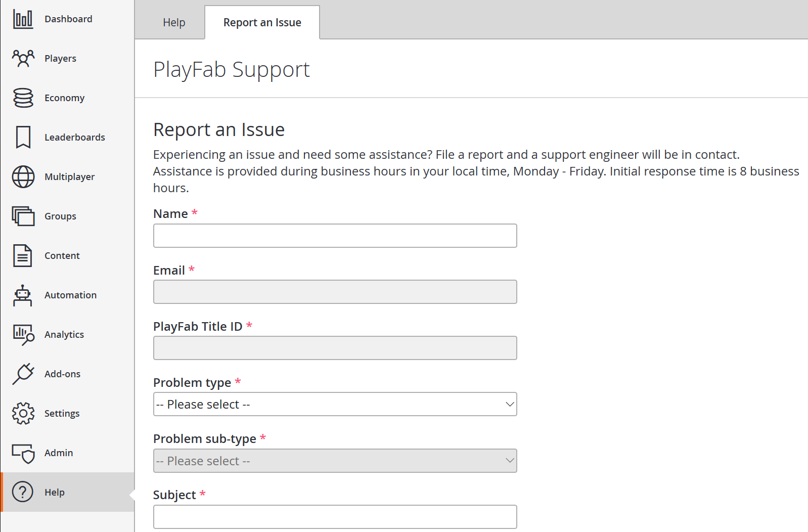Viewport: 808px width, 532px height.
Task: Select Players label in the sidebar
Action: [60, 59]
